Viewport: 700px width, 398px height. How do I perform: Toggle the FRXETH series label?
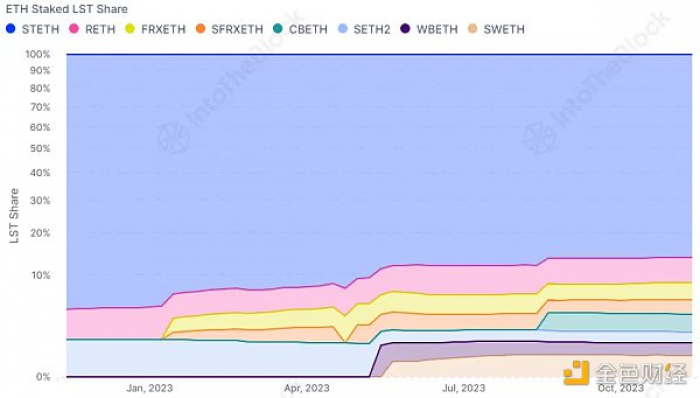tap(163, 29)
